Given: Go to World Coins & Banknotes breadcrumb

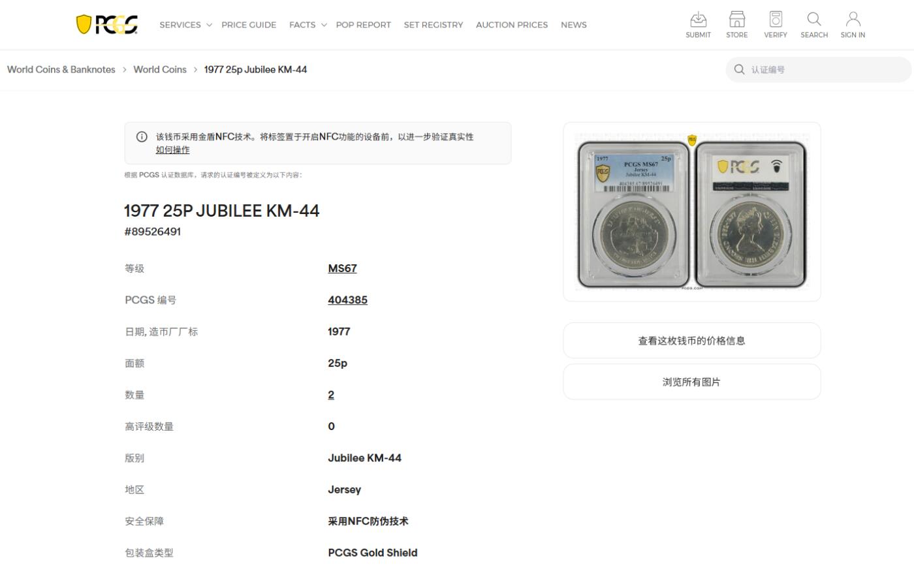Looking at the screenshot, I should tap(61, 69).
